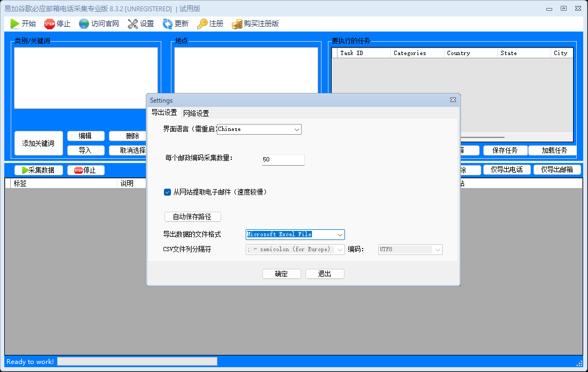Screen dimensions: 588x372
Task: Select the 导出设置 tab
Action: [x=164, y=113]
